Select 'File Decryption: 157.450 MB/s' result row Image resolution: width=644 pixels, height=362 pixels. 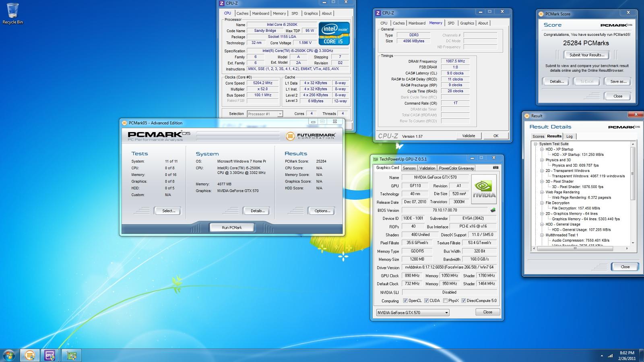pos(576,208)
